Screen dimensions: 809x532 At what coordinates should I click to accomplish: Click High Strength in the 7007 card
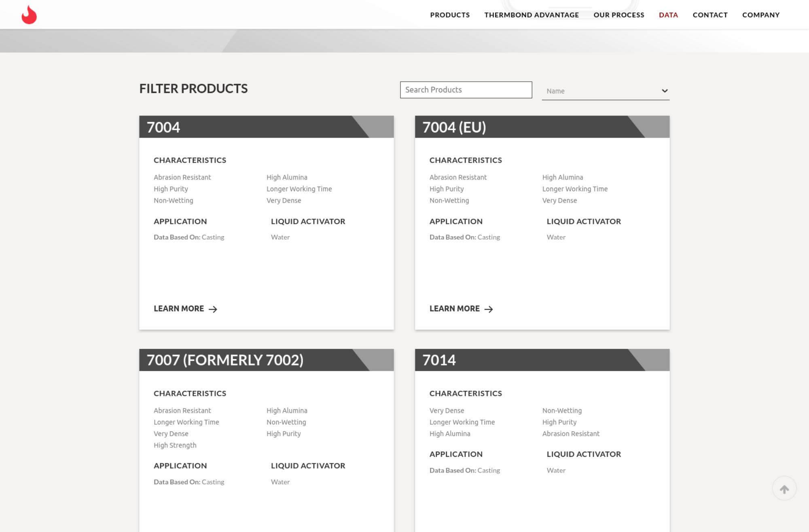pos(175,445)
